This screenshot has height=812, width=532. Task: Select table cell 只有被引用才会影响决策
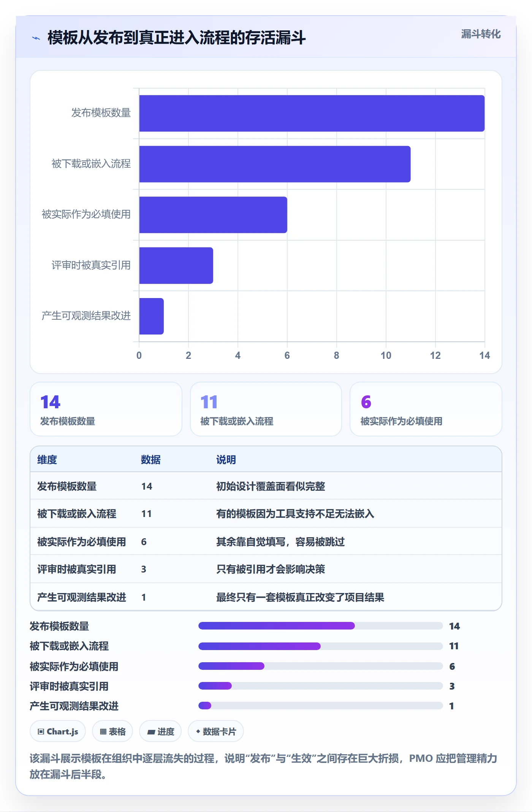(x=271, y=569)
